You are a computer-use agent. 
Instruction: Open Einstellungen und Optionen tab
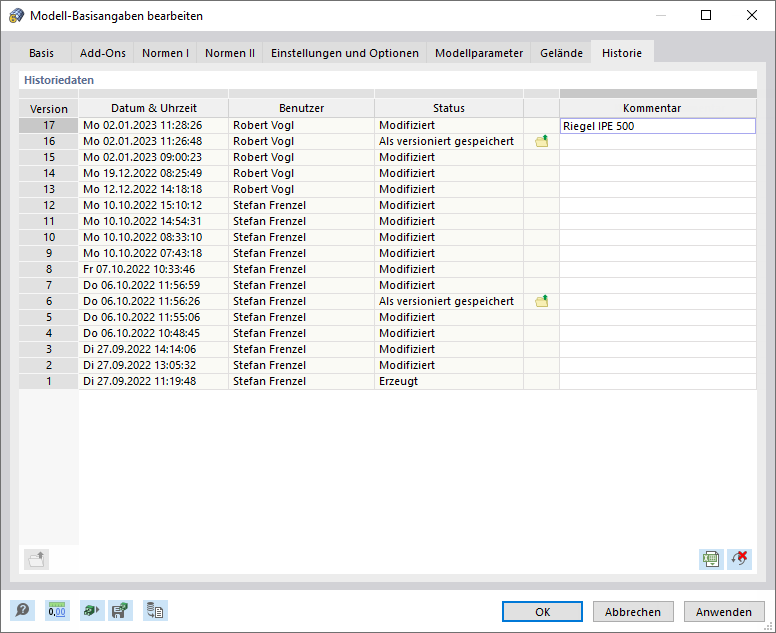[344, 53]
